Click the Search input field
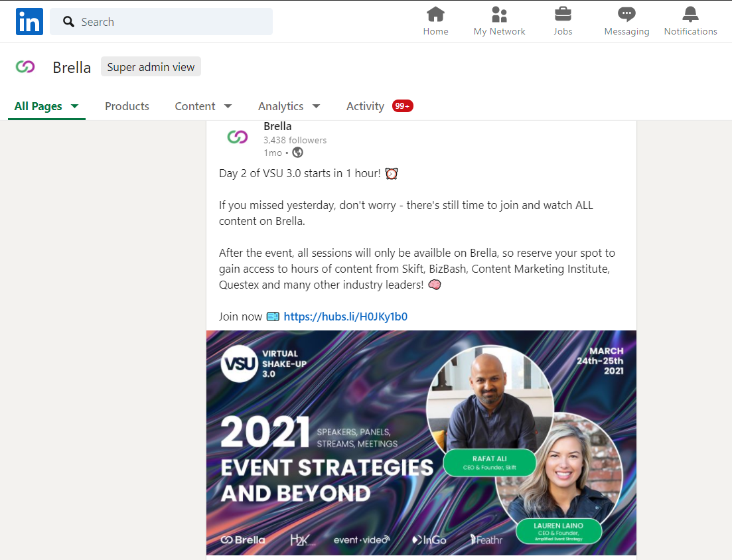Image resolution: width=732 pixels, height=560 pixels. tap(161, 21)
